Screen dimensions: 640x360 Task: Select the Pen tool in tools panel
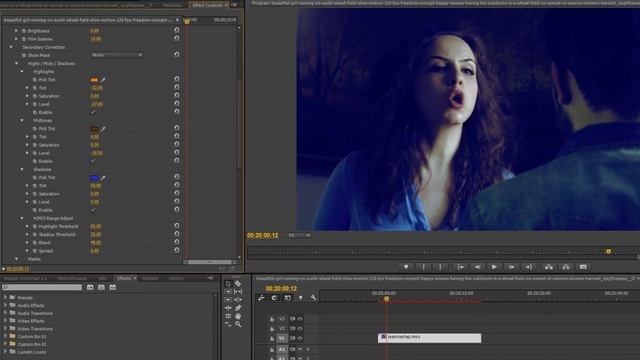tap(238, 308)
